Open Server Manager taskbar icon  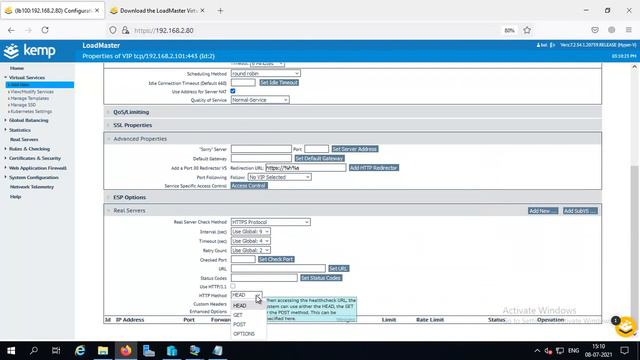pyautogui.click(x=149, y=351)
